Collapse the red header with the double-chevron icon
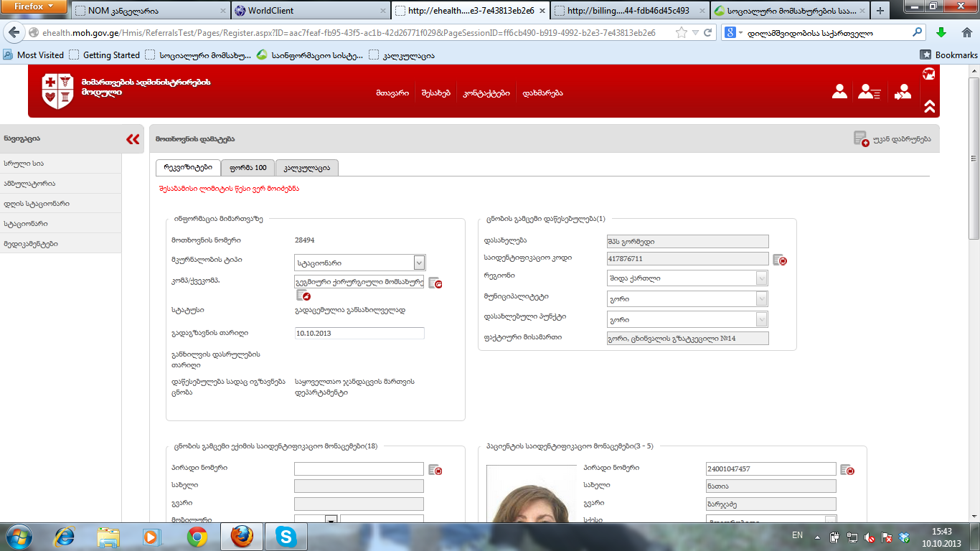This screenshot has height=551, width=980. [x=929, y=106]
